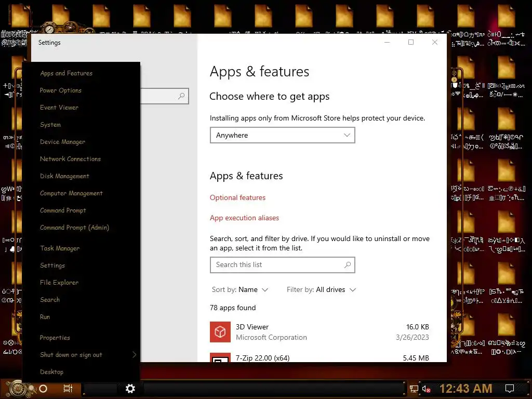Click the Settings gear taskbar icon
The height and width of the screenshot is (399, 532).
130,389
